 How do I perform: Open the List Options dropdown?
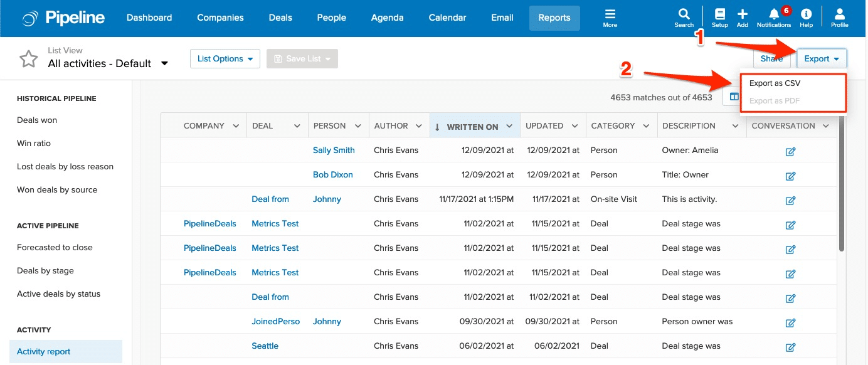[x=225, y=59]
